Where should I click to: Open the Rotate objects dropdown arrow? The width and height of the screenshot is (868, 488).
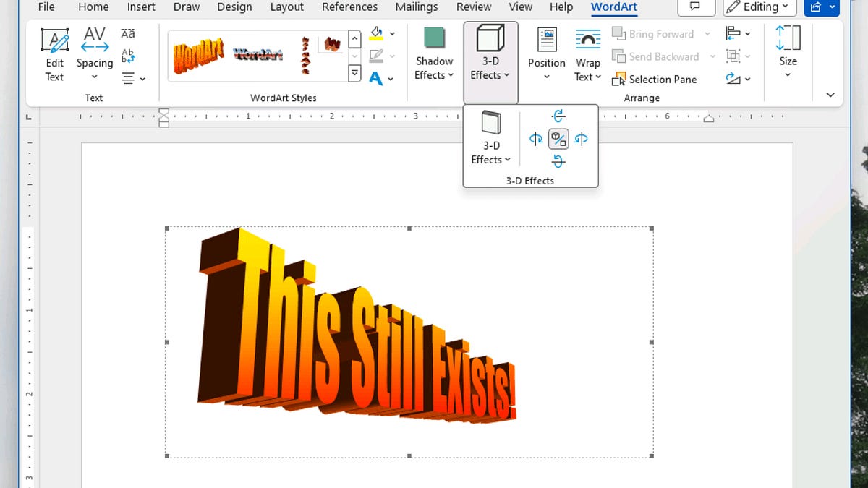tap(747, 79)
